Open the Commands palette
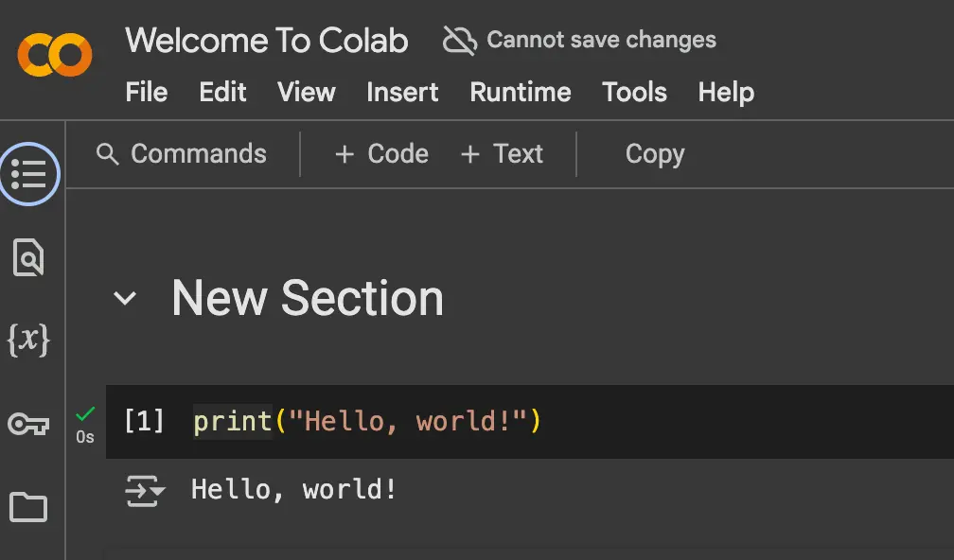954x560 pixels. (x=182, y=154)
